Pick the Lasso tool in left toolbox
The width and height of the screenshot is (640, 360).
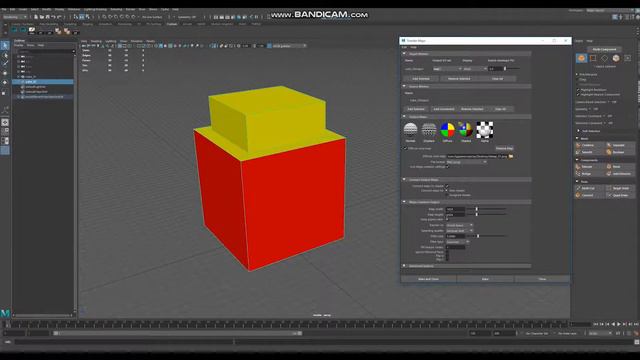point(5,55)
